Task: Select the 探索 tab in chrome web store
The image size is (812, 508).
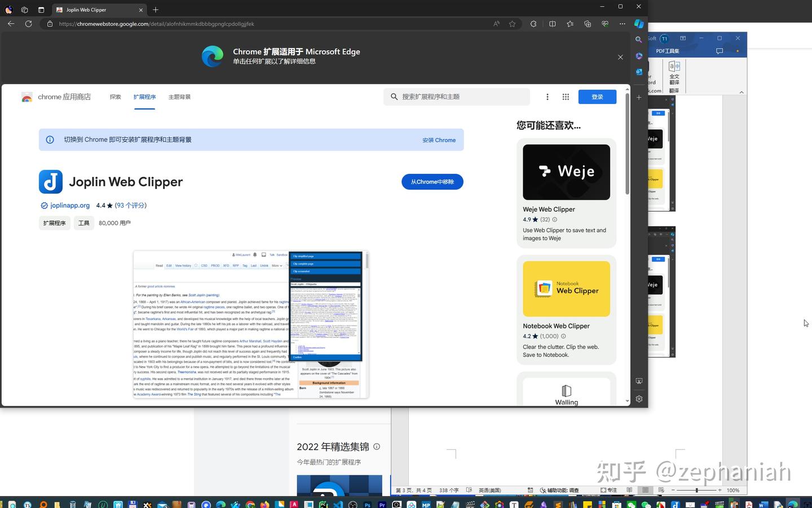Action: pyautogui.click(x=115, y=97)
